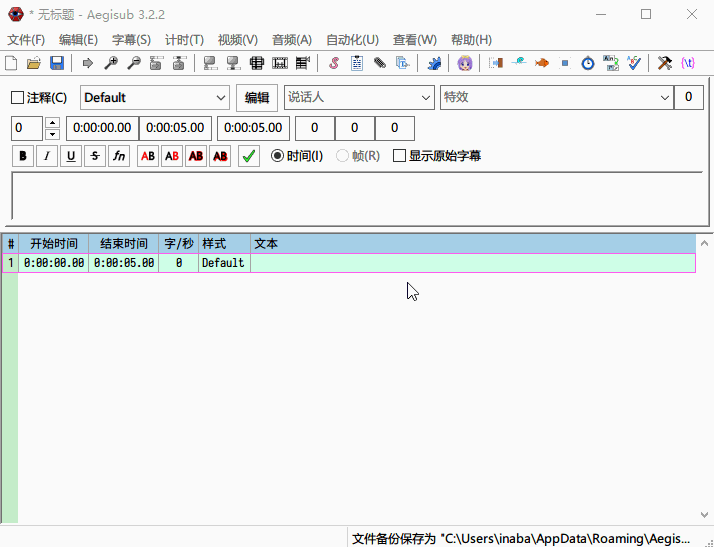The width and height of the screenshot is (714, 547).
Task: Create a new subtitle file
Action: 11,63
